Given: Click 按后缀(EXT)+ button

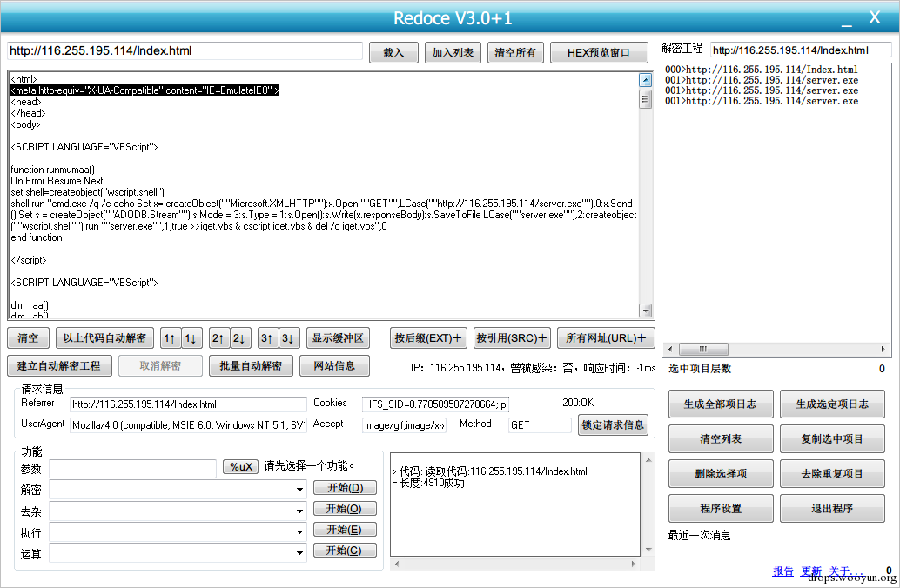Looking at the screenshot, I should 428,337.
